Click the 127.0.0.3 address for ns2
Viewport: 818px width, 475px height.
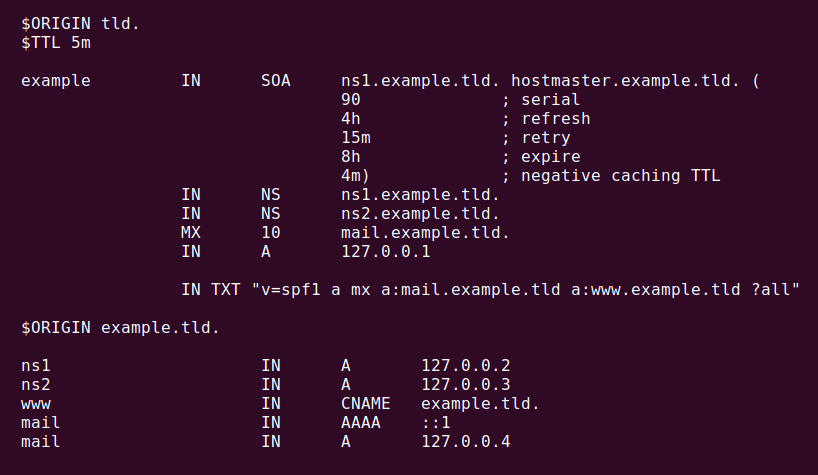(465, 384)
